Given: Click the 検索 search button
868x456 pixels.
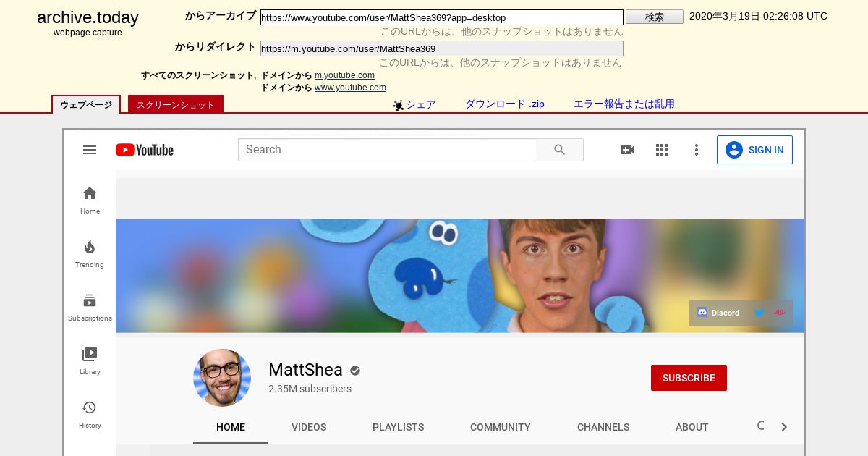Looking at the screenshot, I should [x=655, y=17].
